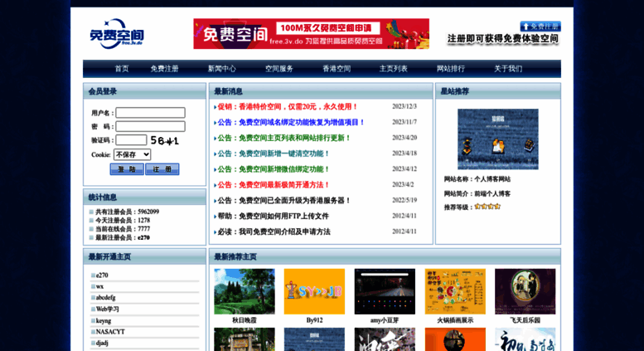Click the 注册 button in login panel

(x=162, y=169)
